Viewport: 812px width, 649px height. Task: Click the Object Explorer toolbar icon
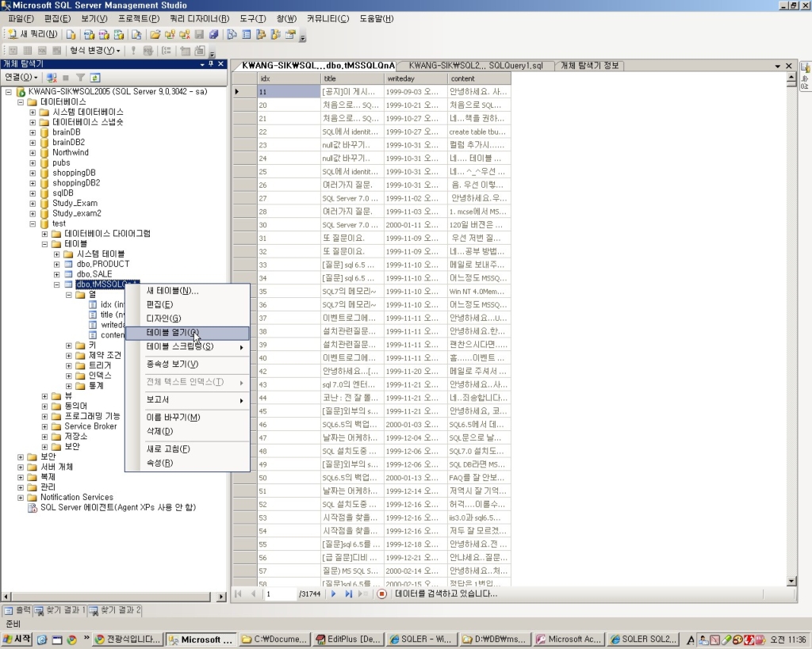coord(261,35)
